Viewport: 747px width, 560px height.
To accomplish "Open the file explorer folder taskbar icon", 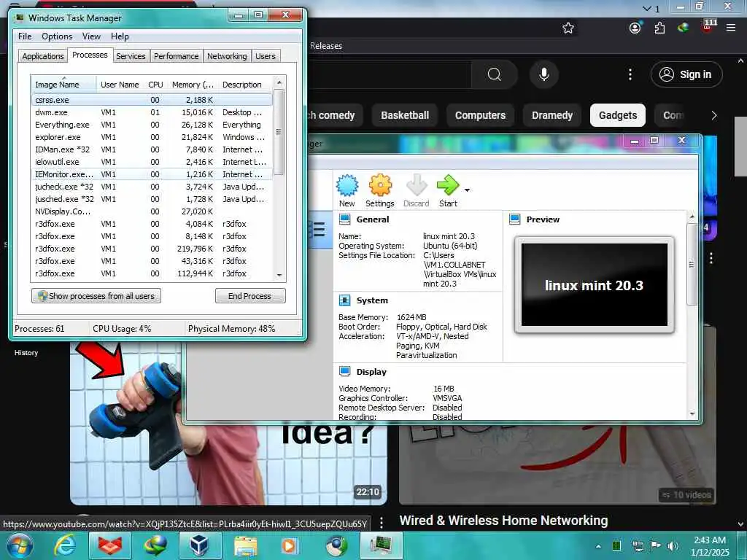I will (245, 545).
